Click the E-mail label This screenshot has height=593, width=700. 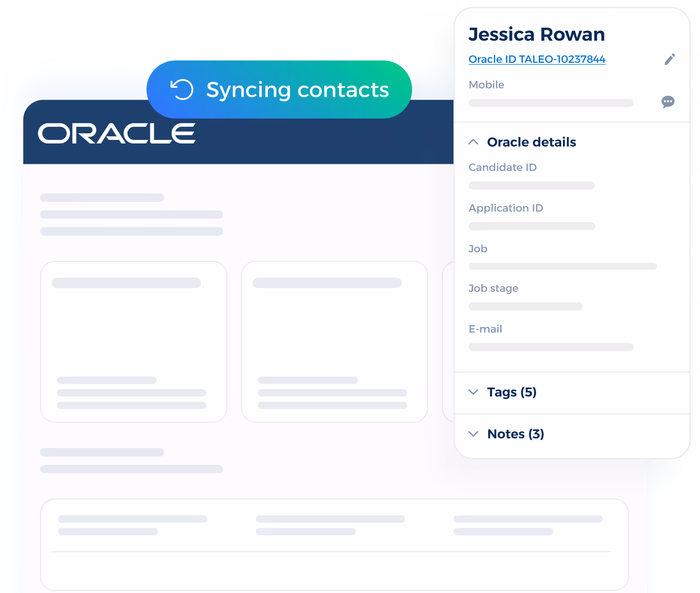pos(485,329)
